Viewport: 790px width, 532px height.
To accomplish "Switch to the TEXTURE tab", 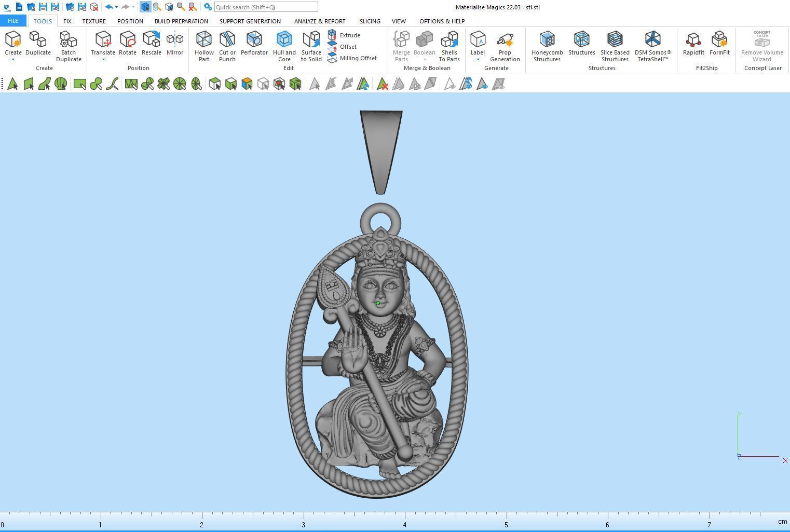I will click(94, 21).
